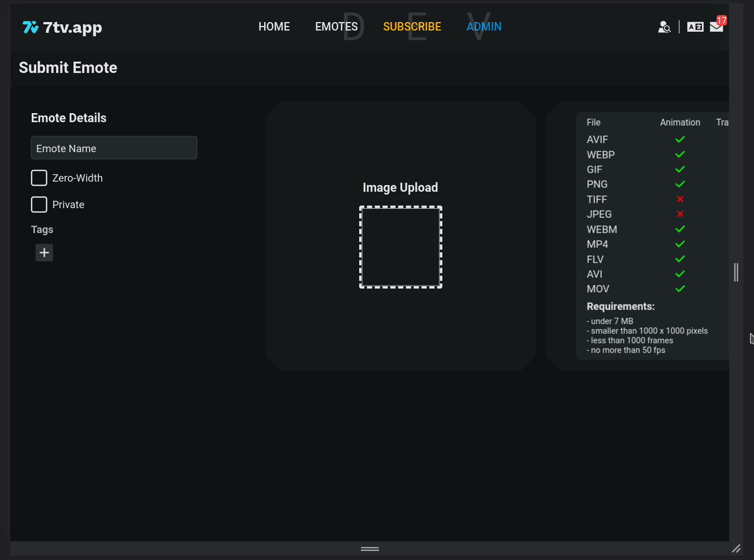This screenshot has width=754, height=560.
Task: Click the dashed Image Upload box
Action: (x=400, y=247)
